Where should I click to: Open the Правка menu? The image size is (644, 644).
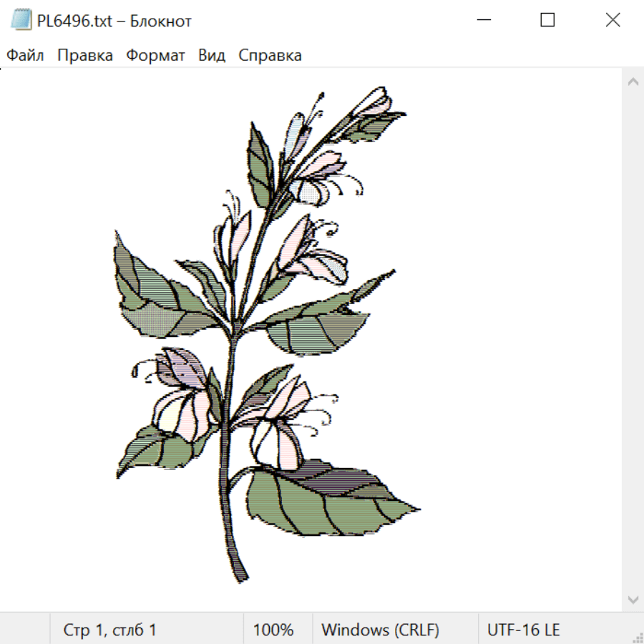point(85,55)
